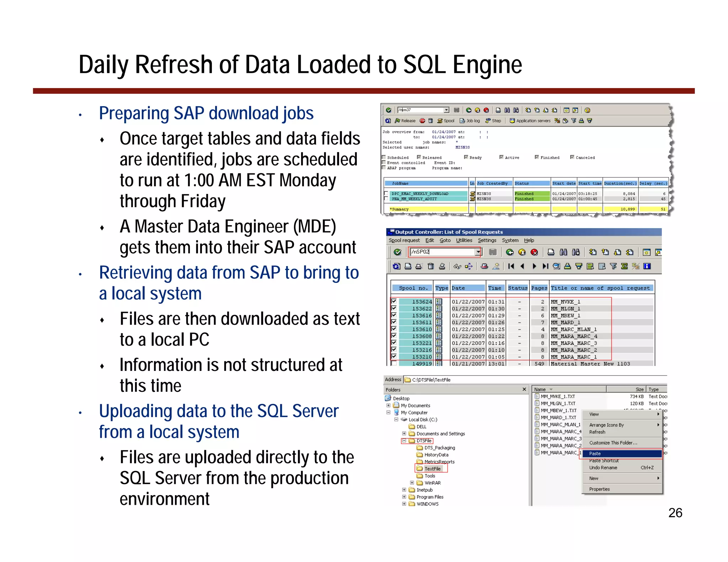Click the green Back arrow in sm37 toolbar
The height and width of the screenshot is (562, 728).
pos(469,110)
